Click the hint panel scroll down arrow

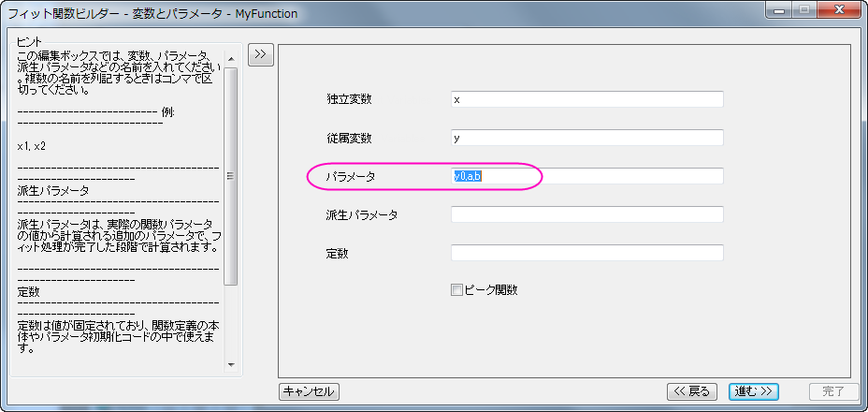tap(231, 365)
